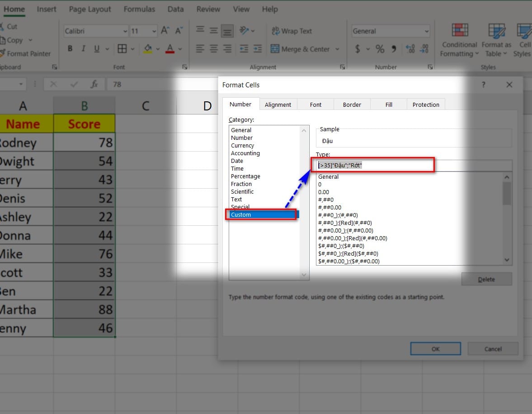Click the Increase Font Size icon

click(x=165, y=31)
